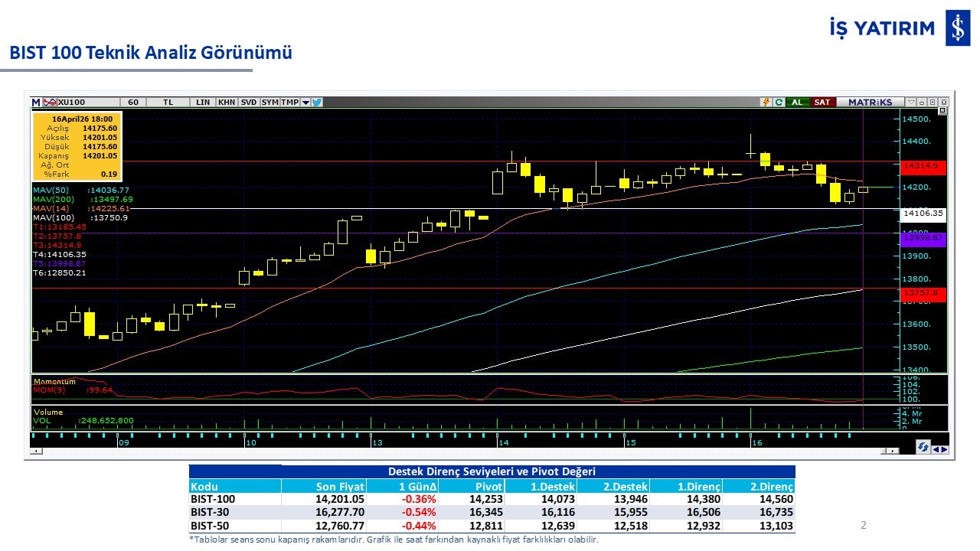Click the horizontal scrollbar under the chart
Screen dimensions: 980x551
pos(459,452)
